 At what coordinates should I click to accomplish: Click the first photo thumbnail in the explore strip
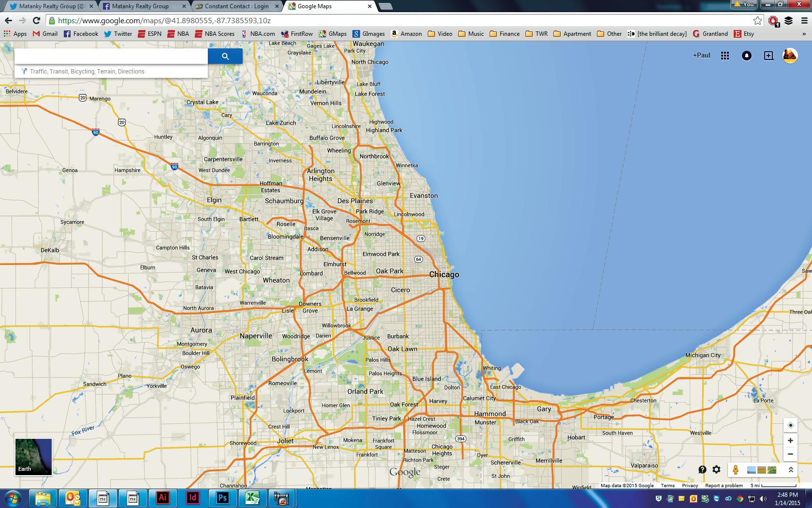pyautogui.click(x=751, y=470)
